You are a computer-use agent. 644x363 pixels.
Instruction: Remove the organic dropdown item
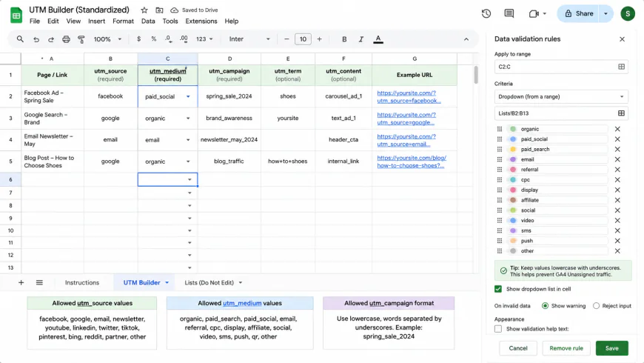pyautogui.click(x=617, y=129)
